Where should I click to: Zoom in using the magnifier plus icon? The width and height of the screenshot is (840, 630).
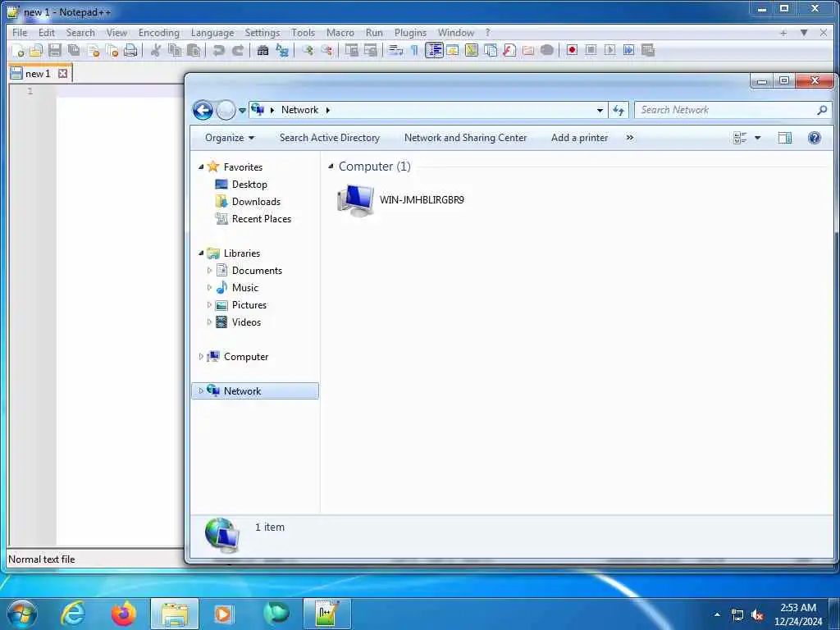point(308,50)
